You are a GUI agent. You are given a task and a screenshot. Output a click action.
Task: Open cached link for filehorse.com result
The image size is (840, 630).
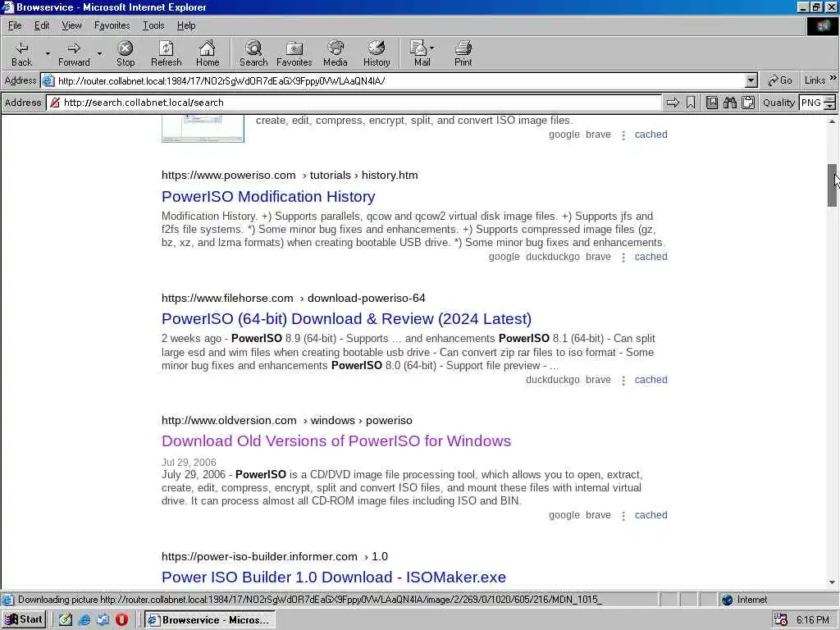651,380
